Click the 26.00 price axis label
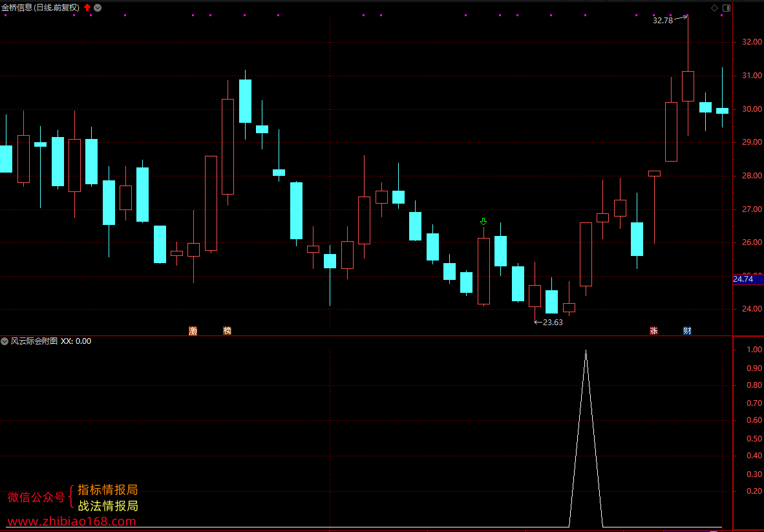 [752, 242]
